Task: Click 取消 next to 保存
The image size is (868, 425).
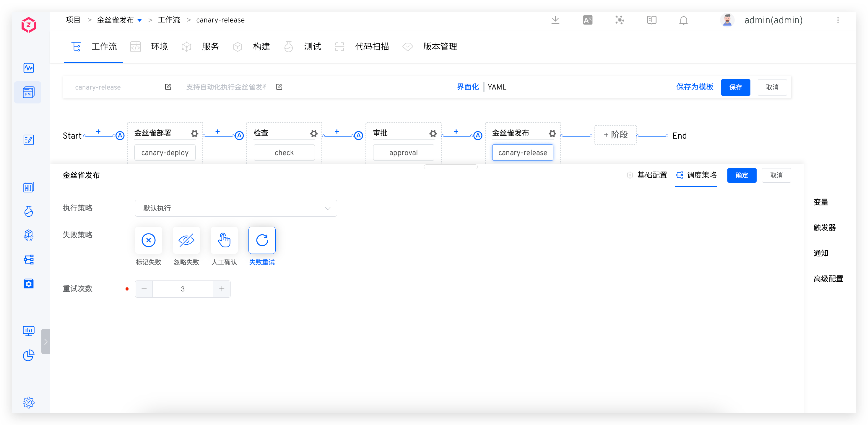Action: pyautogui.click(x=772, y=87)
